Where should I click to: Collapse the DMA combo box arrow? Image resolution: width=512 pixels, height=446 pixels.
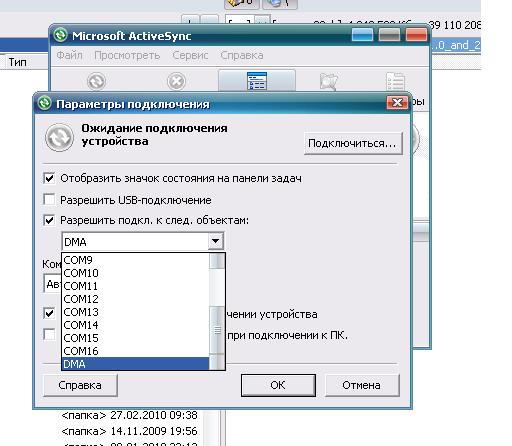coord(216,241)
